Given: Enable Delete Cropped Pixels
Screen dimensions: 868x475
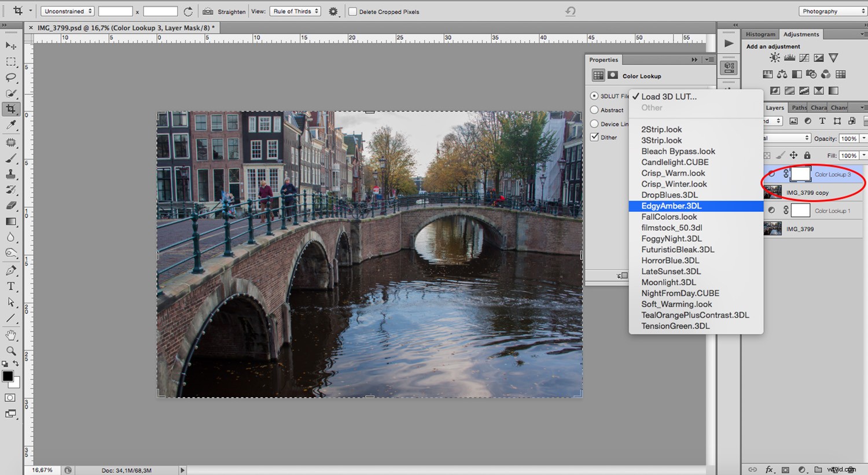Looking at the screenshot, I should (x=352, y=11).
